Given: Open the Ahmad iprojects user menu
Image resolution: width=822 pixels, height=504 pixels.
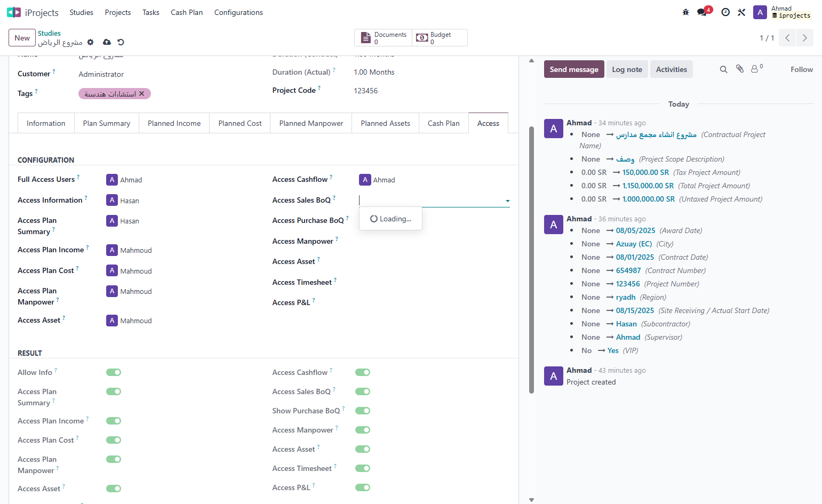Looking at the screenshot, I should (x=783, y=12).
